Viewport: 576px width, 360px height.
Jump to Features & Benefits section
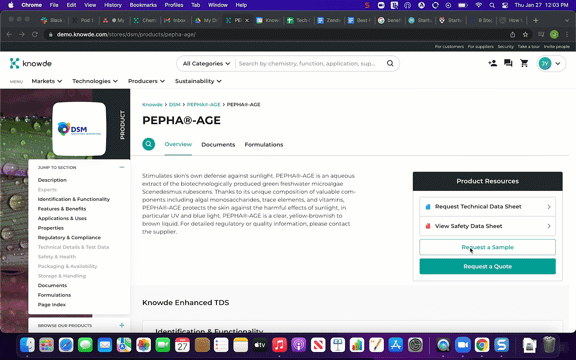click(x=62, y=209)
